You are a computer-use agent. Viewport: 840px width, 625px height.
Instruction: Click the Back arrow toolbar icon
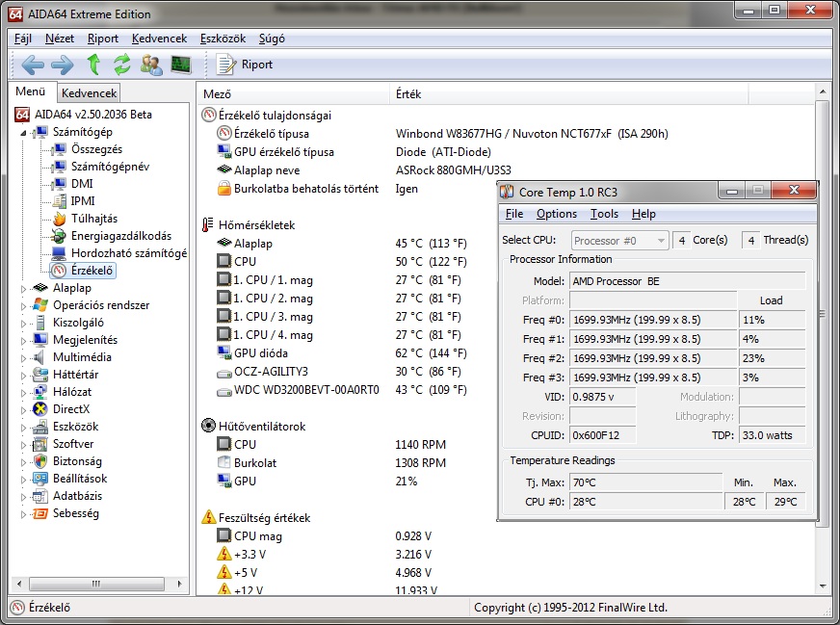pyautogui.click(x=32, y=65)
